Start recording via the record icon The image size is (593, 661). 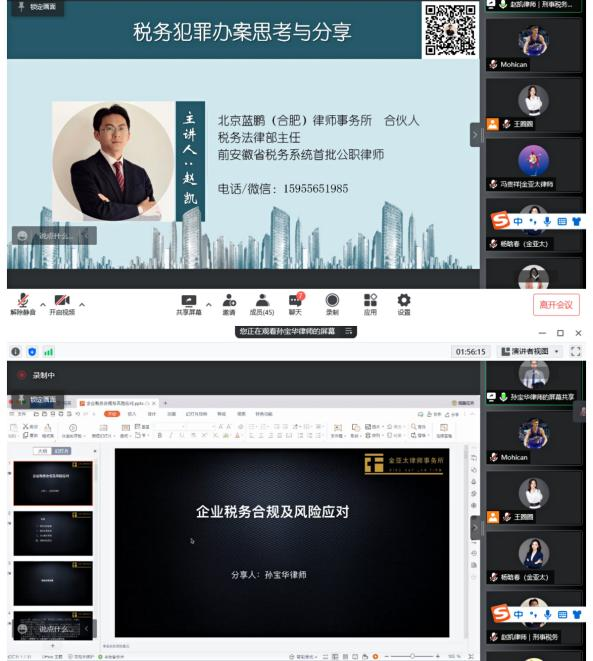[x=332, y=300]
